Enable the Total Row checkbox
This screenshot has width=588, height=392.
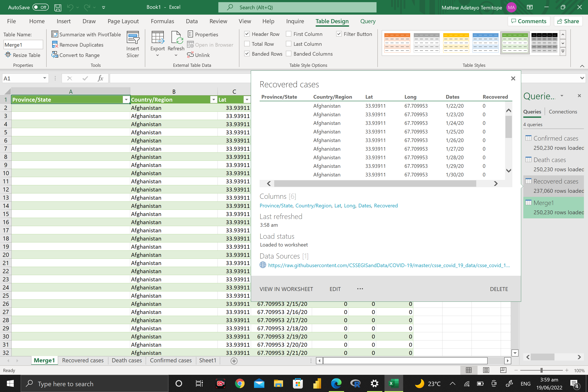tap(247, 44)
